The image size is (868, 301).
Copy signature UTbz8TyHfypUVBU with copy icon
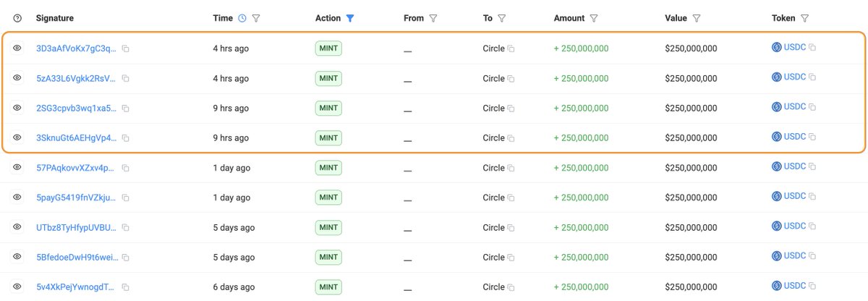pos(126,227)
